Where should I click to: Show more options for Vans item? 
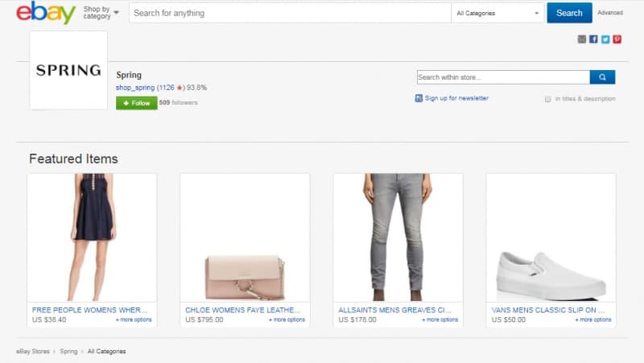tap(593, 320)
